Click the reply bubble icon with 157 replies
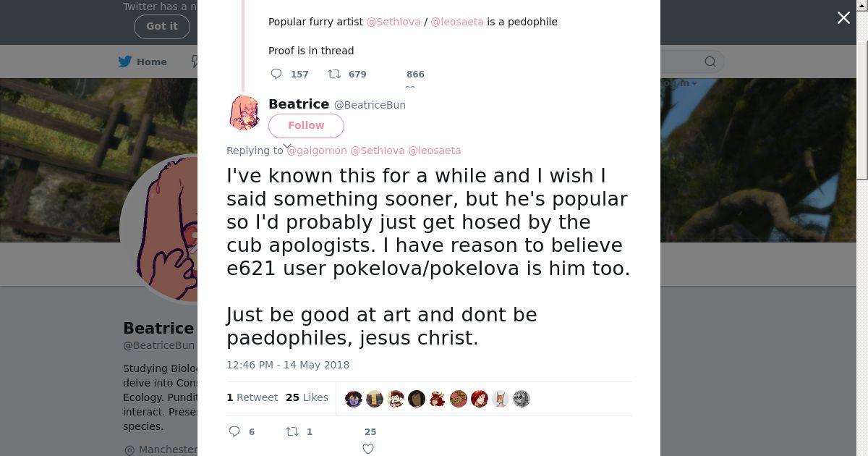Screen dimensions: 868x456 (x=276, y=74)
